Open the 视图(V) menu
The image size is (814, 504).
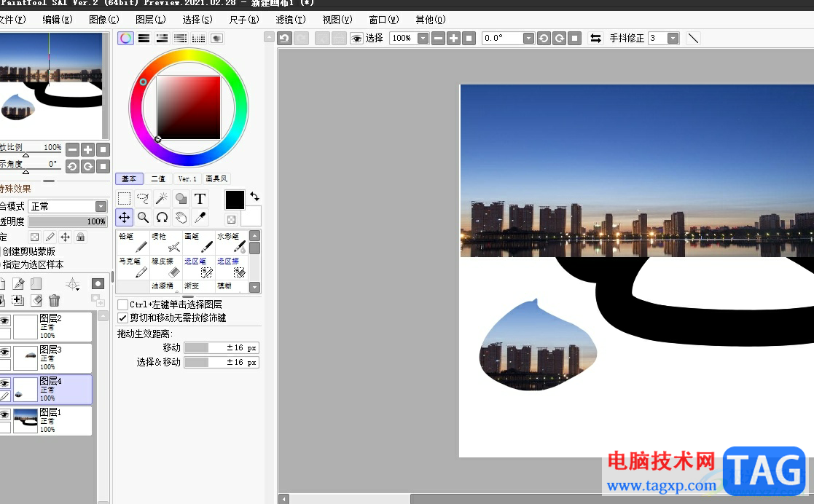click(337, 20)
